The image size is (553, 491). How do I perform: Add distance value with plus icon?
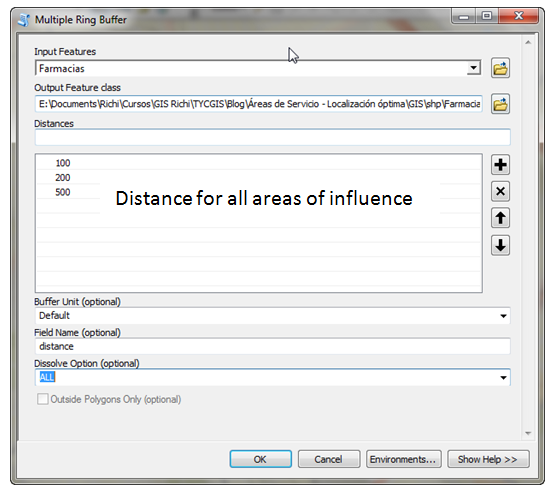500,165
